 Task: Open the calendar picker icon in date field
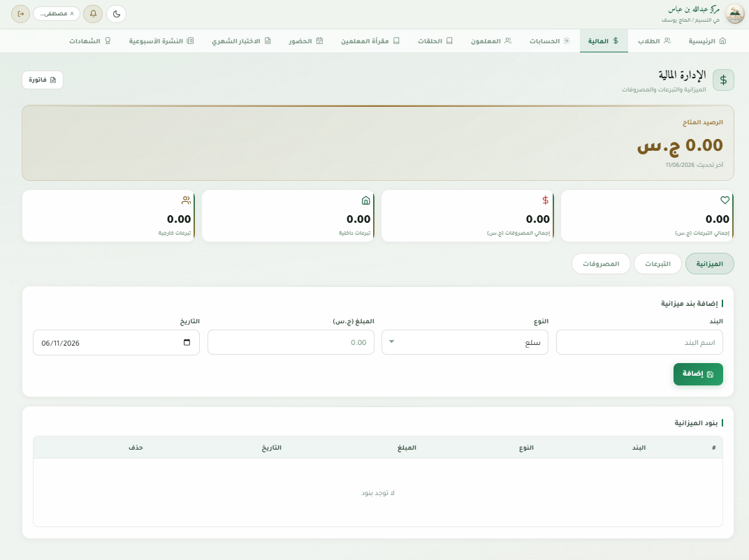pyautogui.click(x=187, y=342)
